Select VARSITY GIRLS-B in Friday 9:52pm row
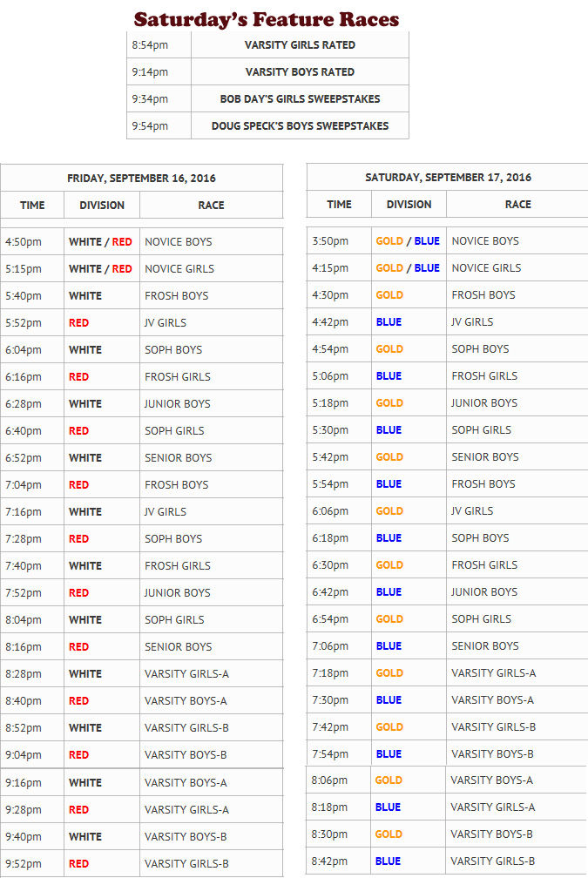Screen dimensions: 588x878 (186, 863)
